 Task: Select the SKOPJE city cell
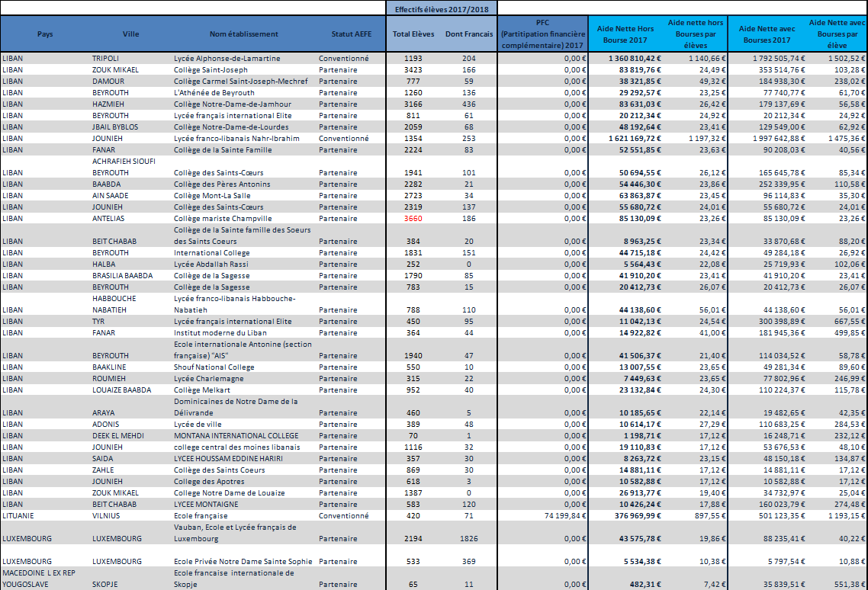pos(104,585)
